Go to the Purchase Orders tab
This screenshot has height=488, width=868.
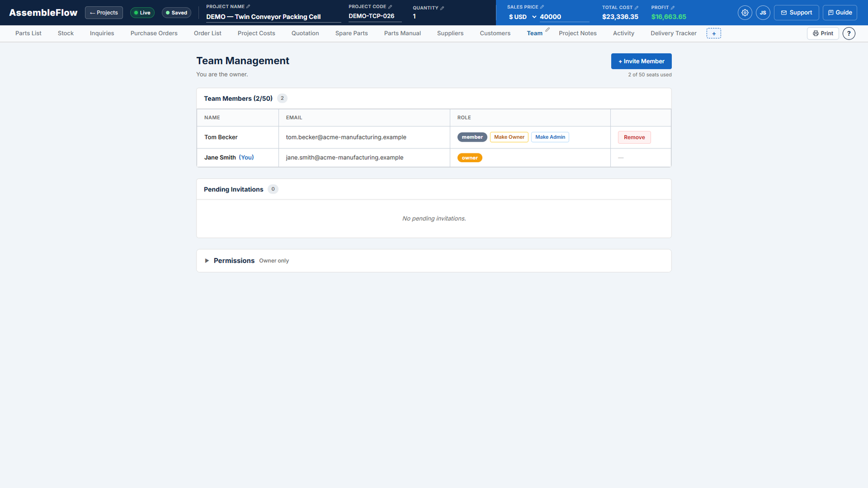(154, 34)
